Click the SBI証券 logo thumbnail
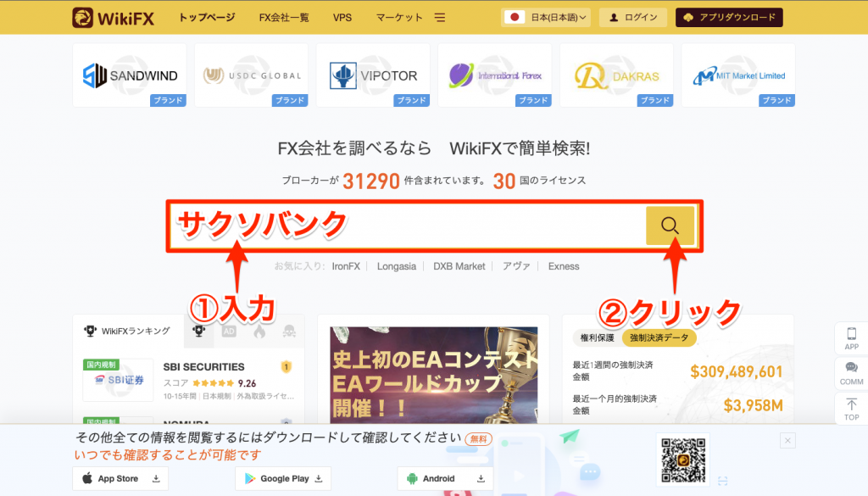The width and height of the screenshot is (868, 496). [118, 381]
